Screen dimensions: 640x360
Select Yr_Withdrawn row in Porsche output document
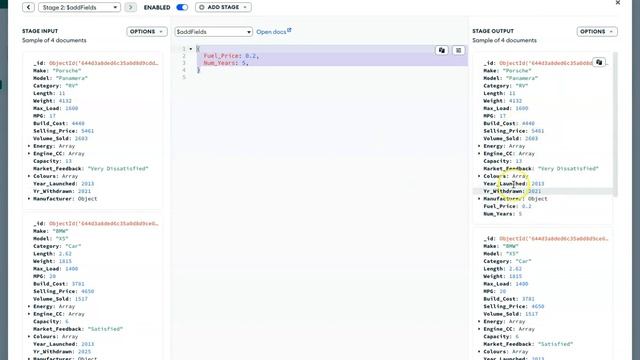click(x=543, y=191)
